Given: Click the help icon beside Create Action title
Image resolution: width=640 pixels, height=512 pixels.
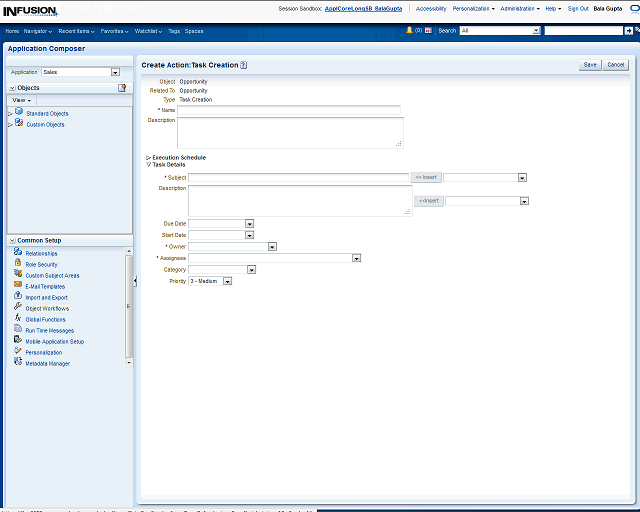Looking at the screenshot, I should (x=244, y=65).
